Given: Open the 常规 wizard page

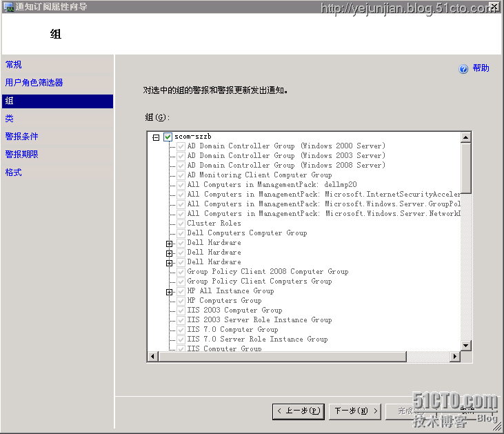Looking at the screenshot, I should 14,65.
